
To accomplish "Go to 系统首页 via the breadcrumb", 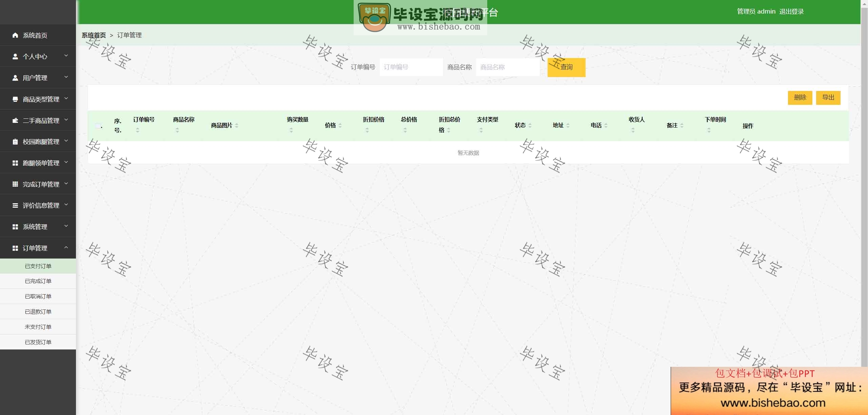I will pyautogui.click(x=94, y=35).
